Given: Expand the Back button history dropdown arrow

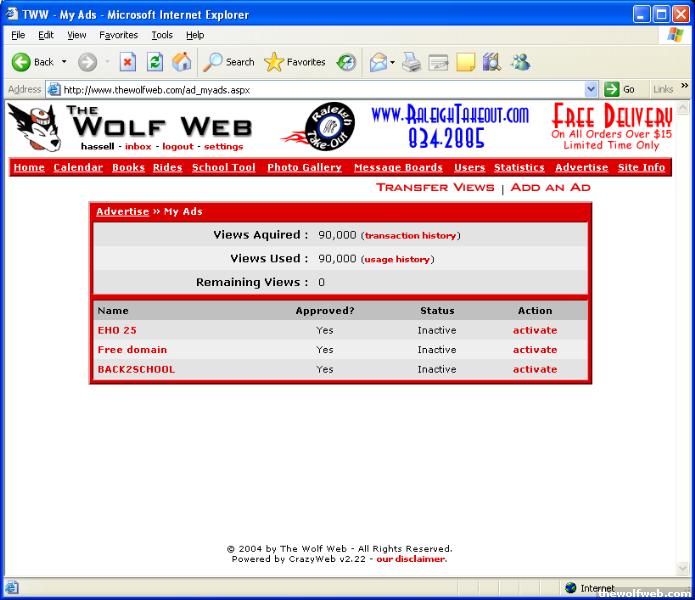Looking at the screenshot, I should pos(64,62).
